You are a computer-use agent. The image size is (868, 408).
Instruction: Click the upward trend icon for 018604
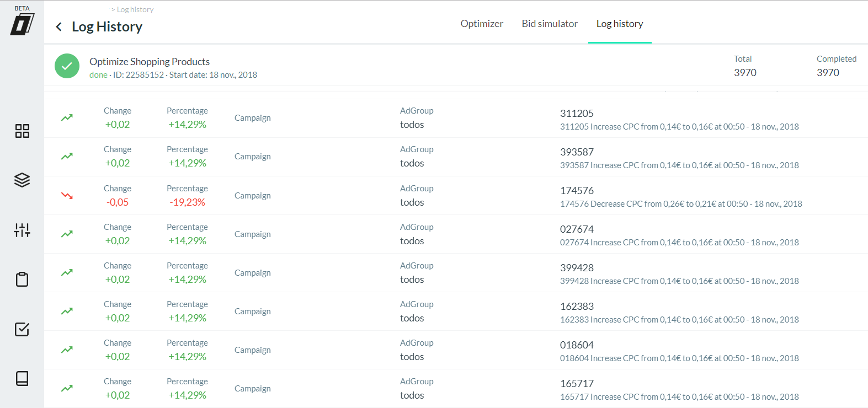click(x=67, y=350)
